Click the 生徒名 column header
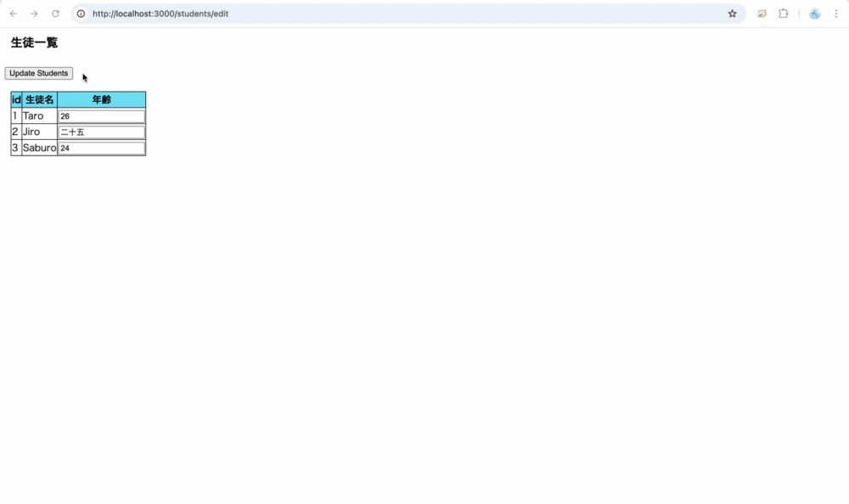The height and width of the screenshot is (504, 849). pos(38,99)
